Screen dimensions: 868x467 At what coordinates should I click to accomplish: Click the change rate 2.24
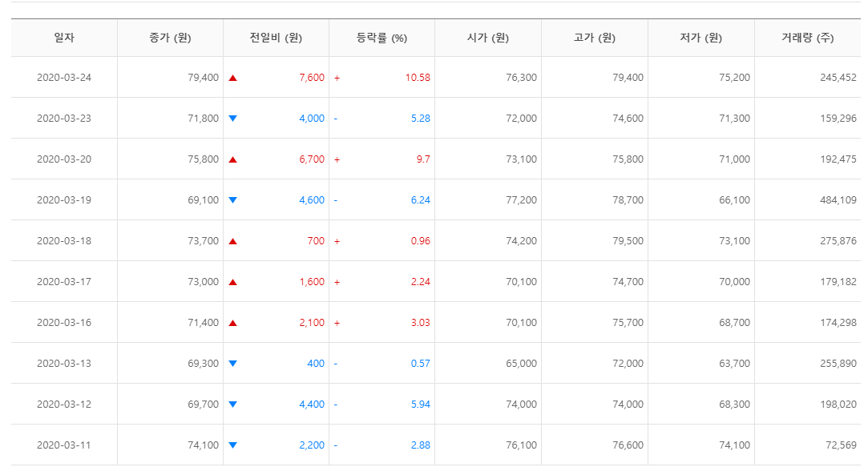[421, 282]
